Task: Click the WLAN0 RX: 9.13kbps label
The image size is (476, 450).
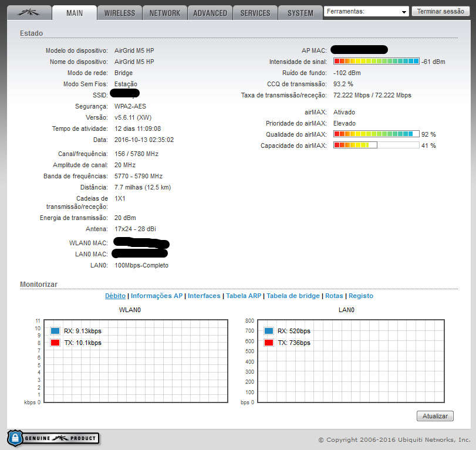Action: point(83,331)
